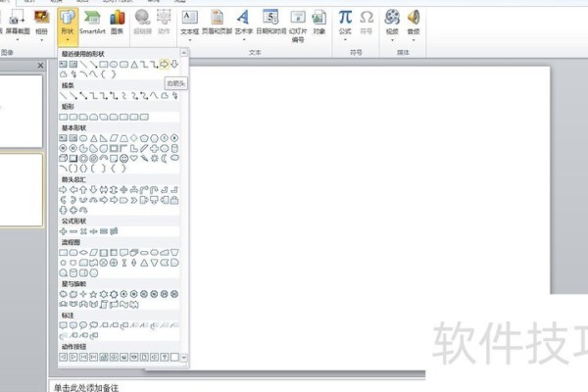This screenshot has height=392, width=588.
Task: Select 5-Point Star in 星与旗帜
Action: (93, 294)
